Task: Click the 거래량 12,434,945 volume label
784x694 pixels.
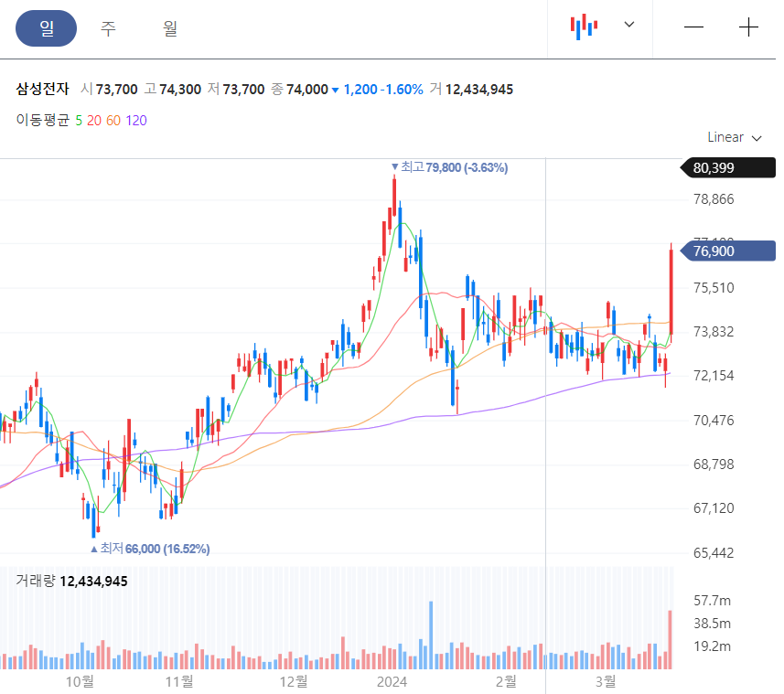Action: (71, 582)
